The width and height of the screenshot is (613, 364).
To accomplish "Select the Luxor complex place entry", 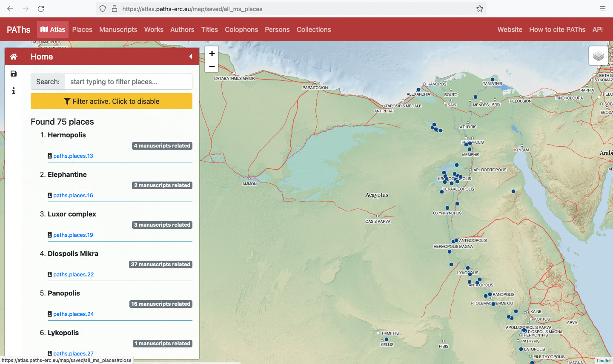I will tap(72, 214).
